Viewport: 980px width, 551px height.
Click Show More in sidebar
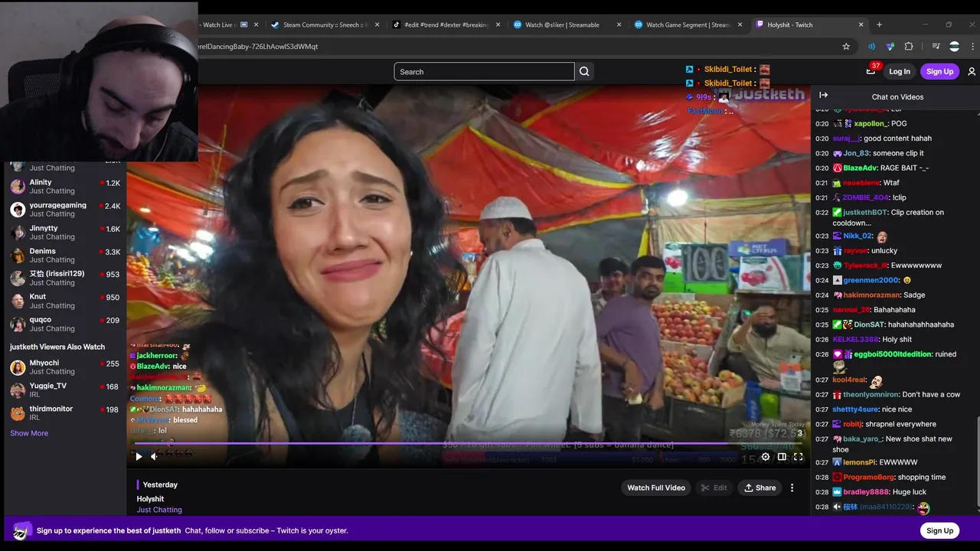29,433
